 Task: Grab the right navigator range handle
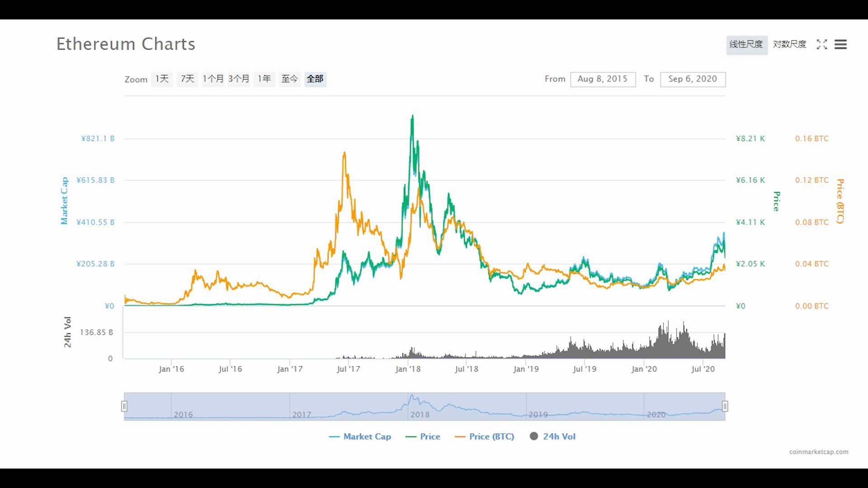725,406
